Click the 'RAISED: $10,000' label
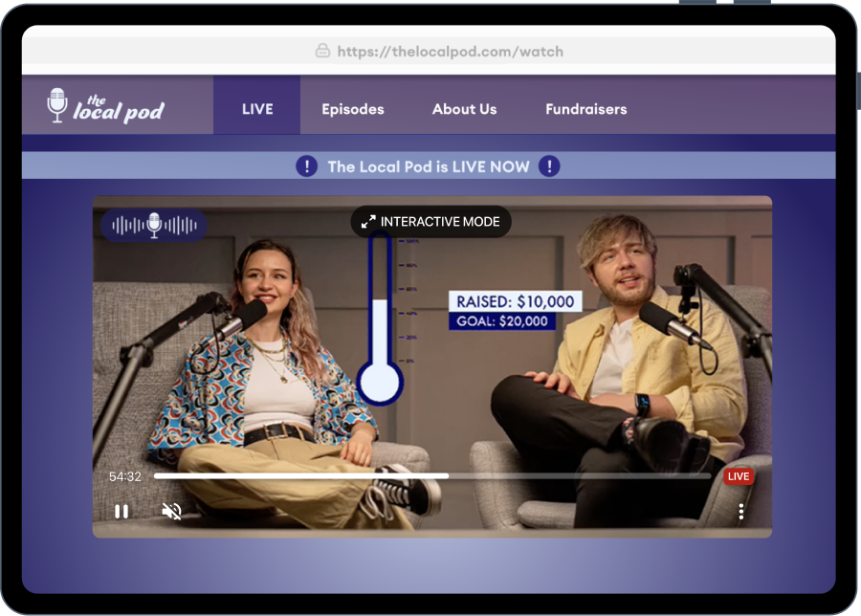Viewport: 861px width, 616px height. point(515,301)
